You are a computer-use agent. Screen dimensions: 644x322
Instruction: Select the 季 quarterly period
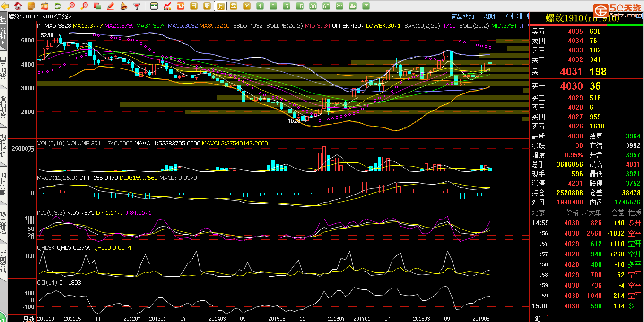point(234,6)
